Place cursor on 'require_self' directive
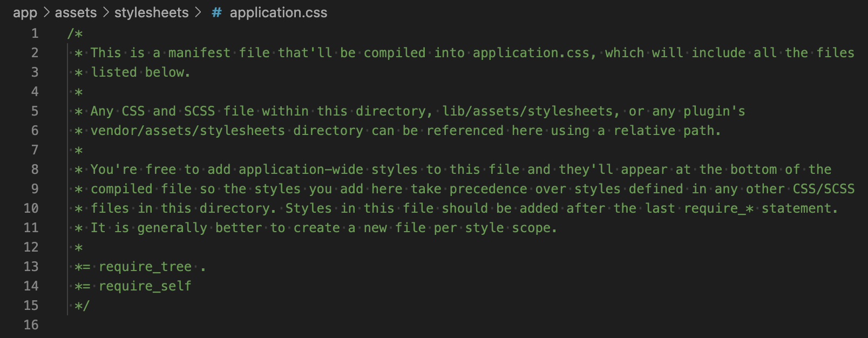 point(145,286)
